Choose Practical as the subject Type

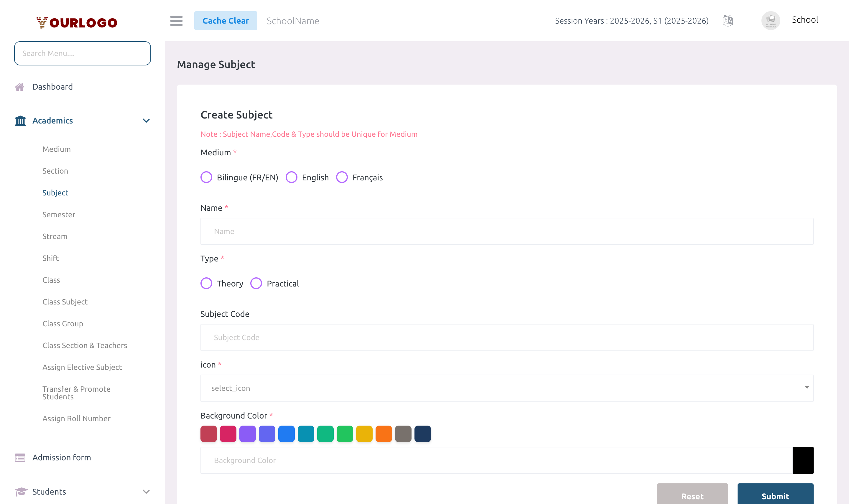click(x=256, y=283)
